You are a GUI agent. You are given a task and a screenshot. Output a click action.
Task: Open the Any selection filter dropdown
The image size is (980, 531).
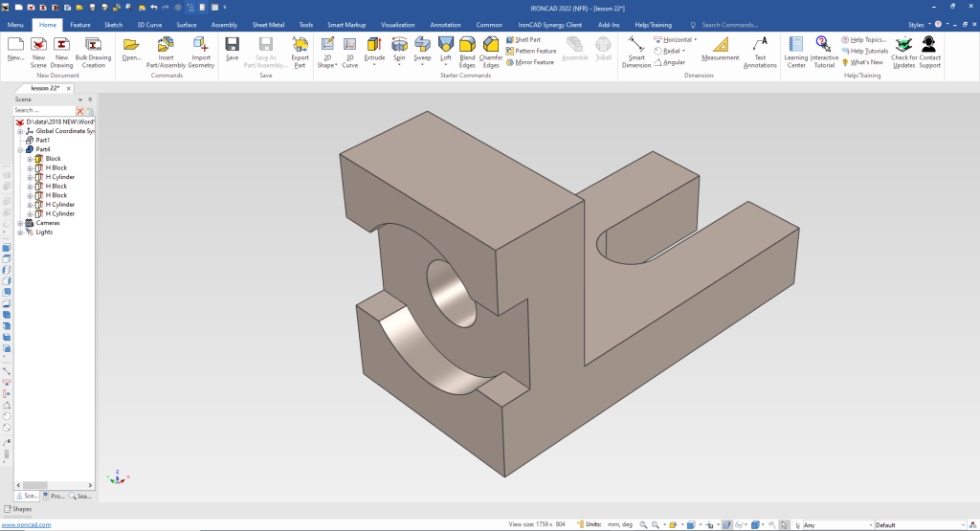point(837,524)
